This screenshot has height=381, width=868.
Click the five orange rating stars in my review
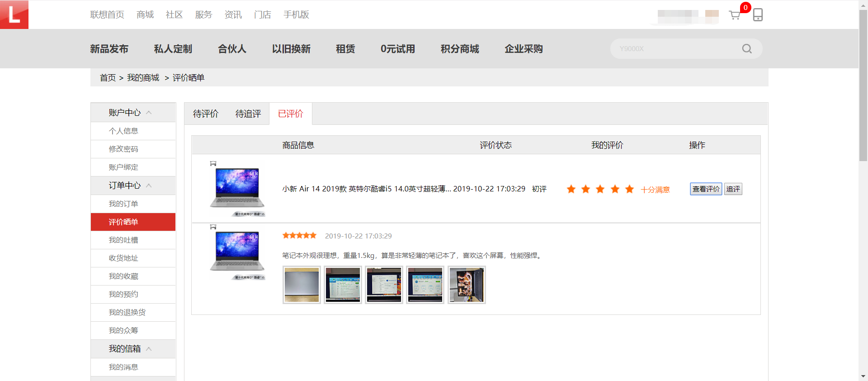point(600,189)
